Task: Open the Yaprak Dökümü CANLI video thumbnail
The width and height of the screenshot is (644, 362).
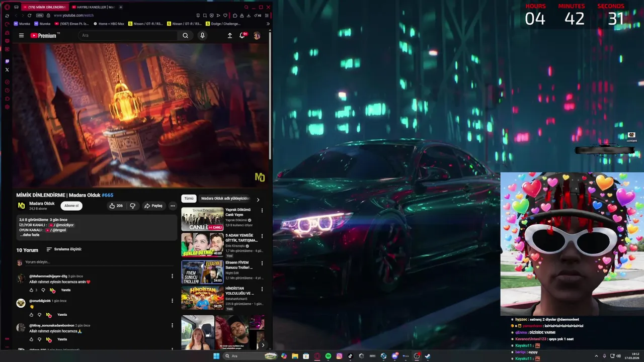Action: click(x=202, y=219)
